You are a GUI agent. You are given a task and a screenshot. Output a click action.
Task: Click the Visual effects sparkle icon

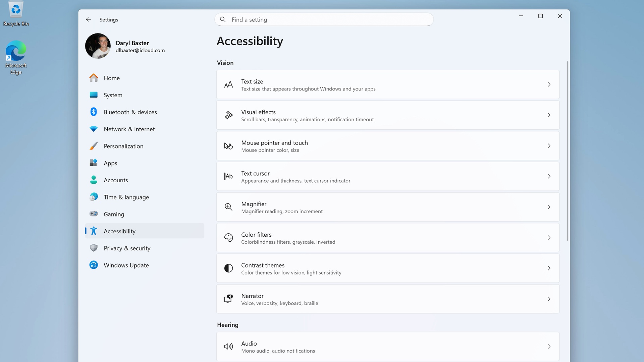[x=228, y=115]
